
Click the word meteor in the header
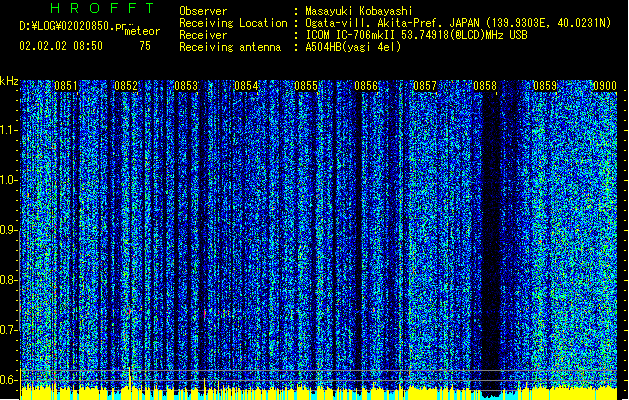pyautogui.click(x=142, y=31)
